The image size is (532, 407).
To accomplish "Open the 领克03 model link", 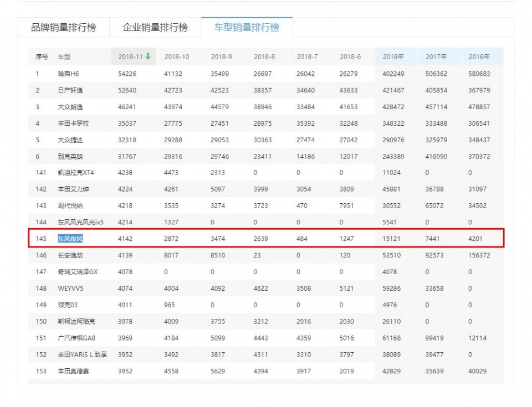I will (x=68, y=305).
